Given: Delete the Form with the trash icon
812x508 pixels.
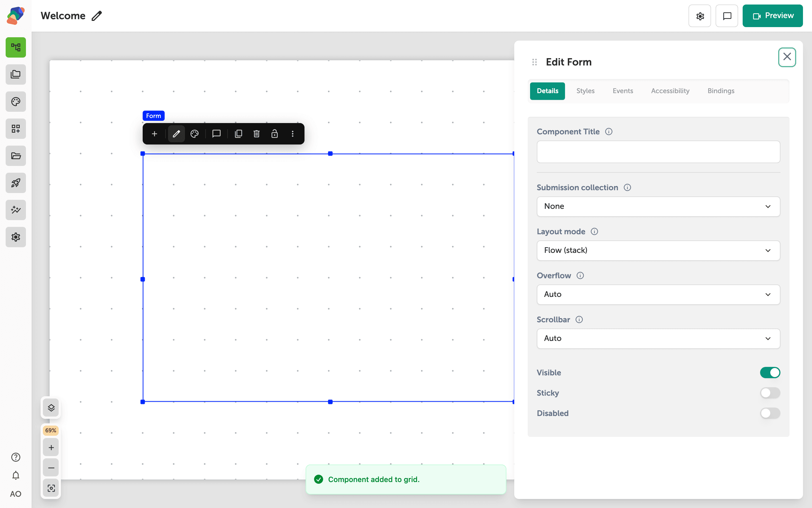Looking at the screenshot, I should pos(257,134).
